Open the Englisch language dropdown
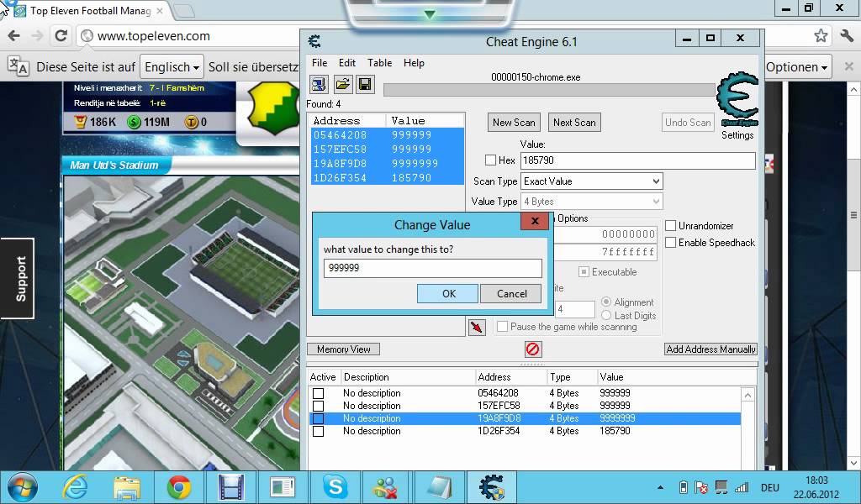Image resolution: width=861 pixels, height=504 pixels. click(172, 67)
